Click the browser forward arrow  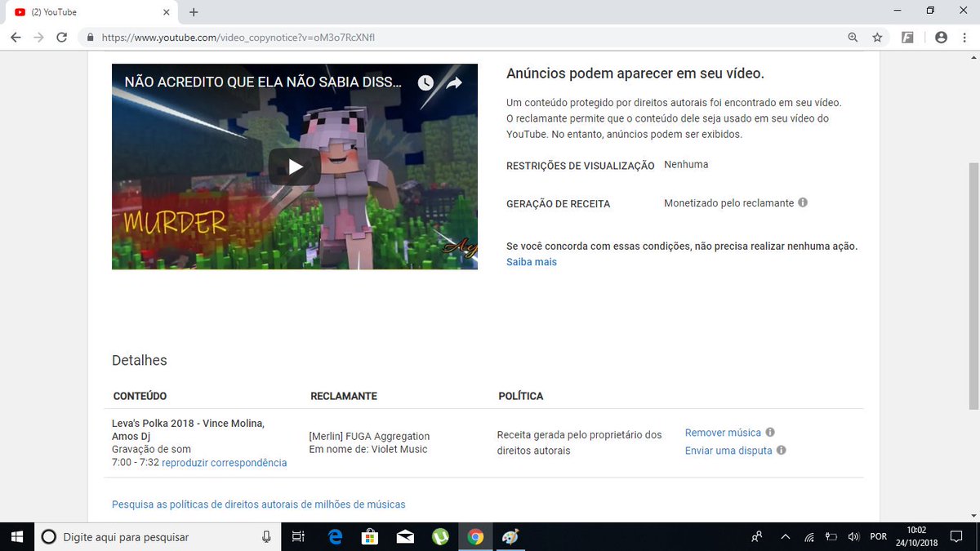(38, 38)
